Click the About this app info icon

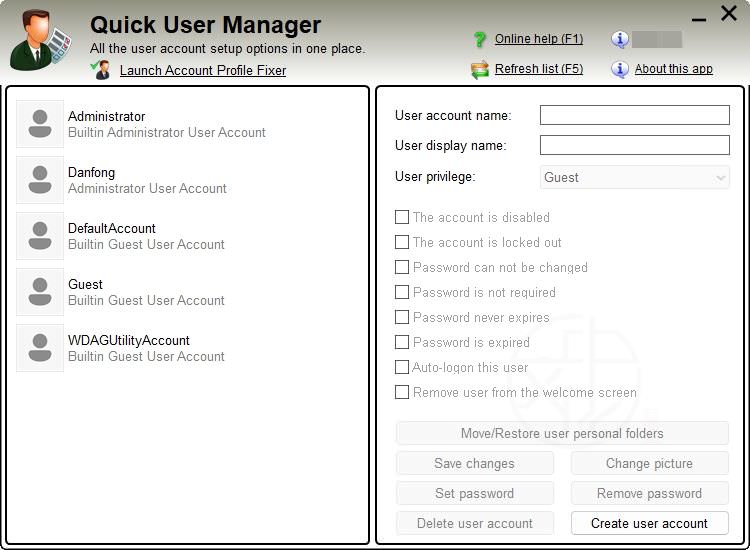[620, 70]
